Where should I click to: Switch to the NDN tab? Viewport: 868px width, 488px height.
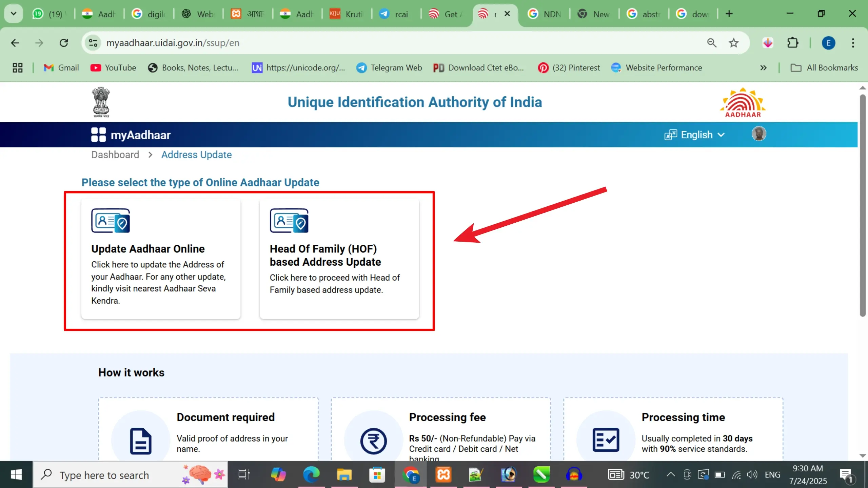pos(545,14)
